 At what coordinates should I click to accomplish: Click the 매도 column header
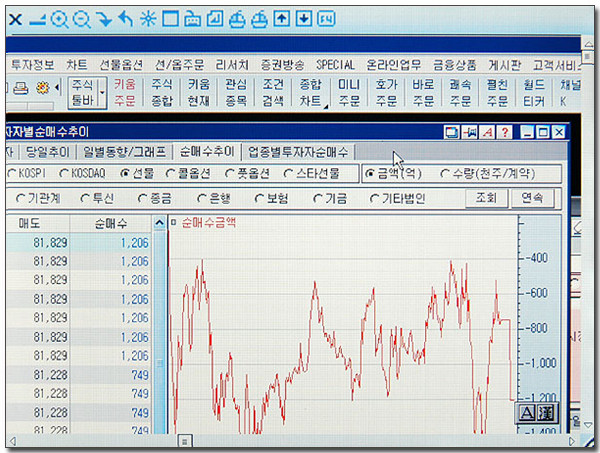click(x=36, y=223)
